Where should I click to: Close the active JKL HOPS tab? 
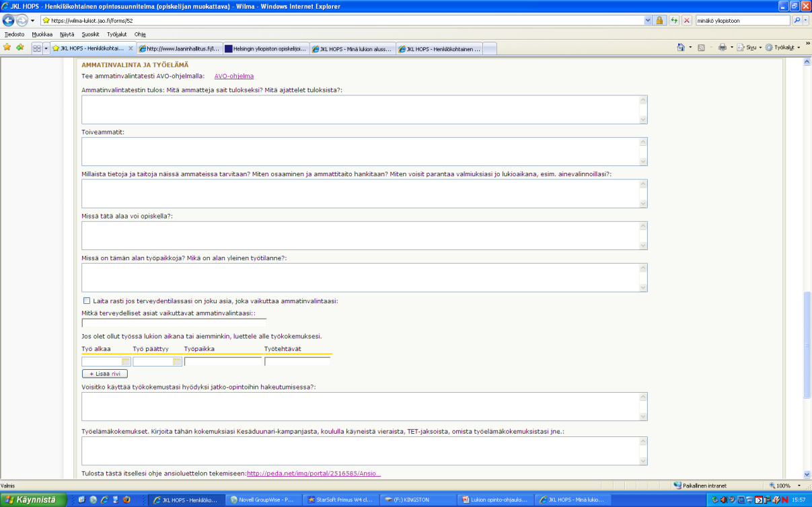tap(131, 48)
